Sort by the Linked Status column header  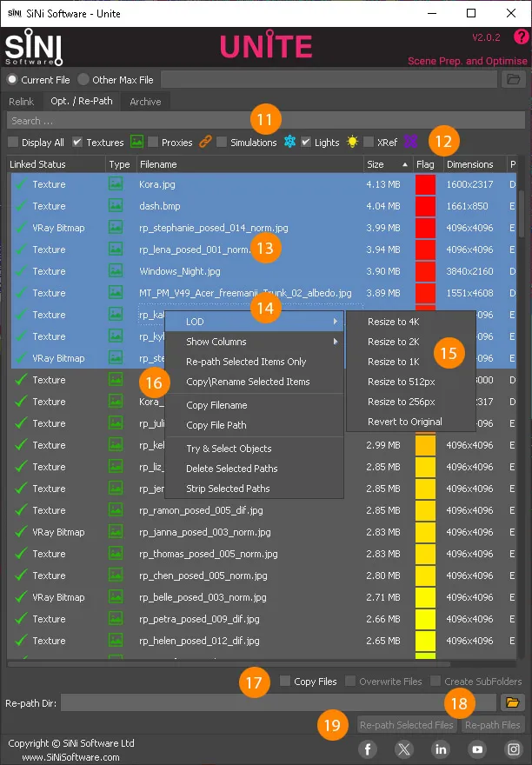coord(57,164)
